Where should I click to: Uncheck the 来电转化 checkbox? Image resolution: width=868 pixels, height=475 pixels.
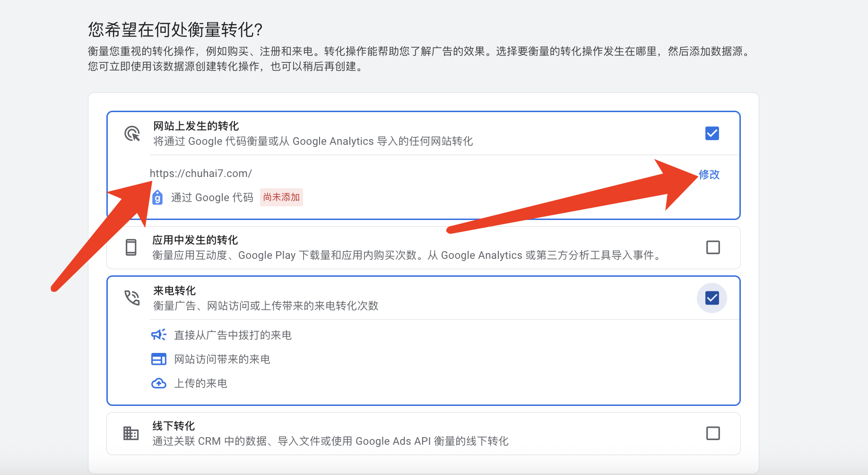coord(712,298)
